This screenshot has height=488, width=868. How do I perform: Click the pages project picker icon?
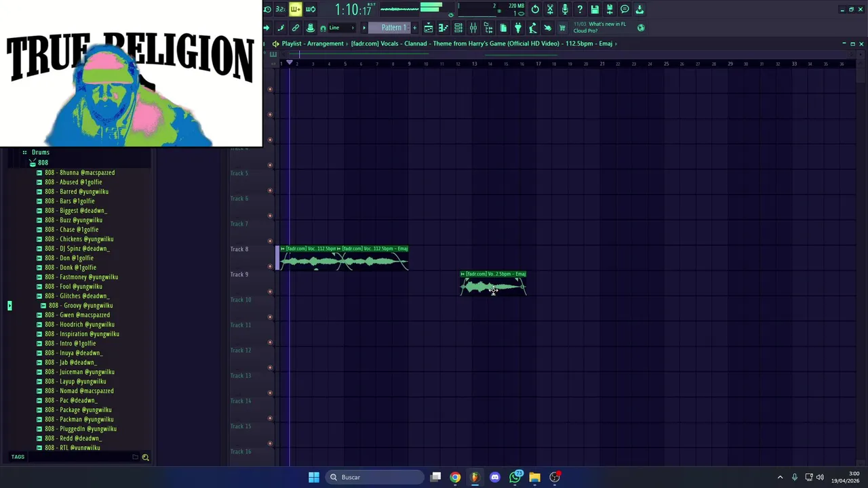(x=503, y=28)
